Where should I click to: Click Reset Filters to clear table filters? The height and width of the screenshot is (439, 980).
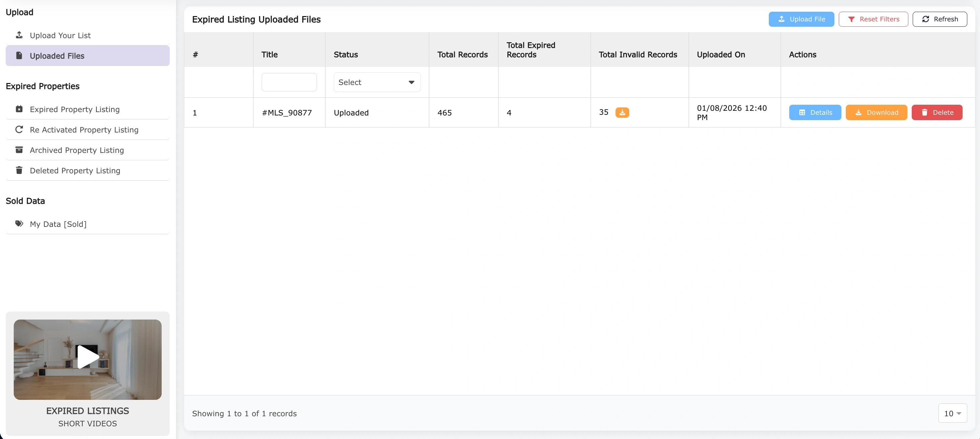coord(873,19)
